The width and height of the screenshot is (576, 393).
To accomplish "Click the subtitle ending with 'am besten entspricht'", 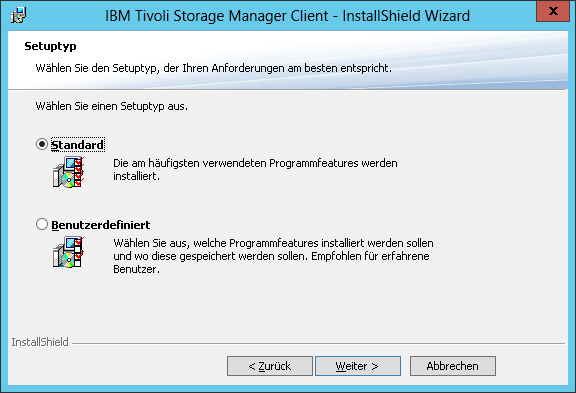I will tap(213, 68).
